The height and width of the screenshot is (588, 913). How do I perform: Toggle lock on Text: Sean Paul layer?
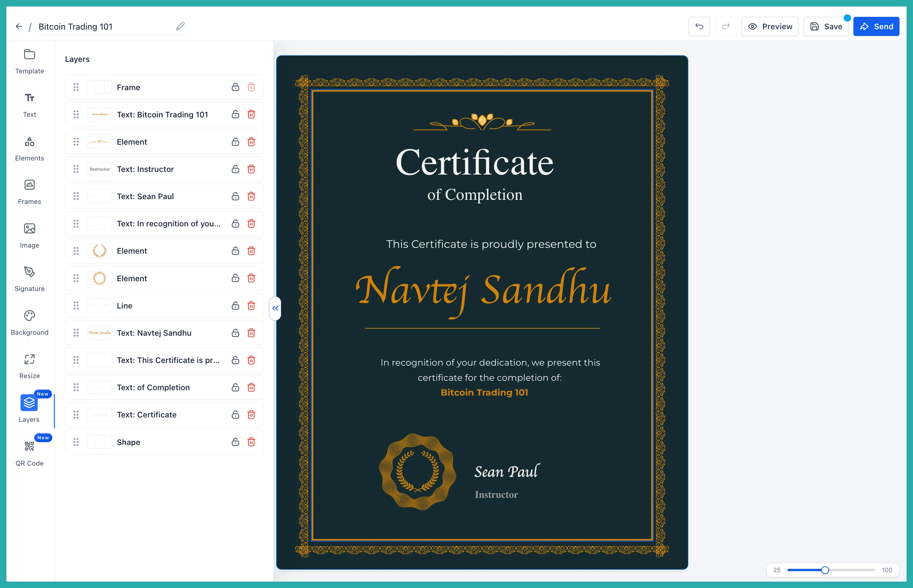235,196
